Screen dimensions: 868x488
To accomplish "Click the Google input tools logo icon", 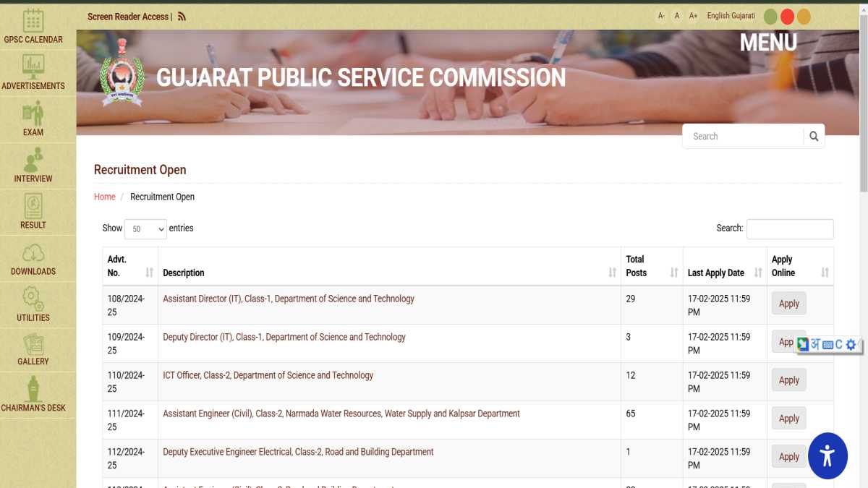I will pos(802,345).
